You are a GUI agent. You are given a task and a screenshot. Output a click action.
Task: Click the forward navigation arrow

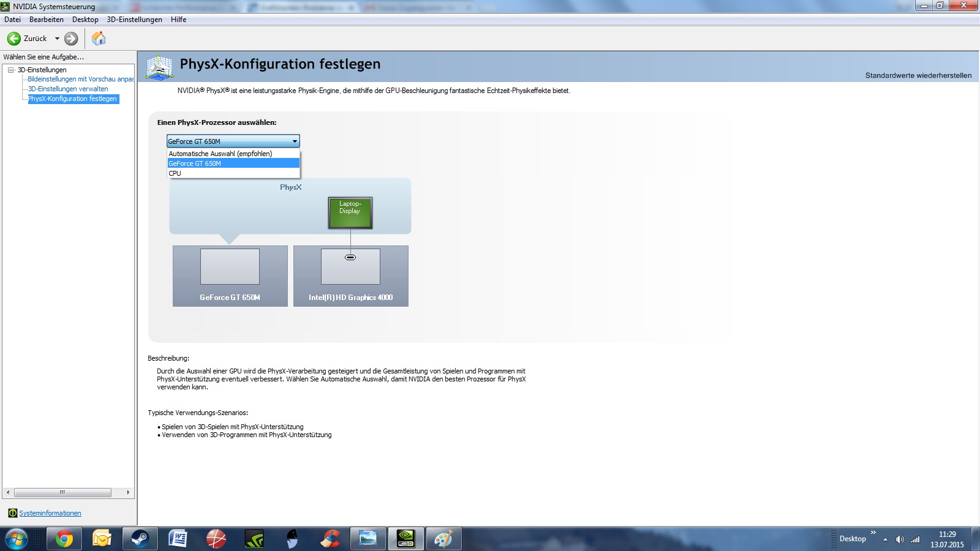click(x=71, y=39)
